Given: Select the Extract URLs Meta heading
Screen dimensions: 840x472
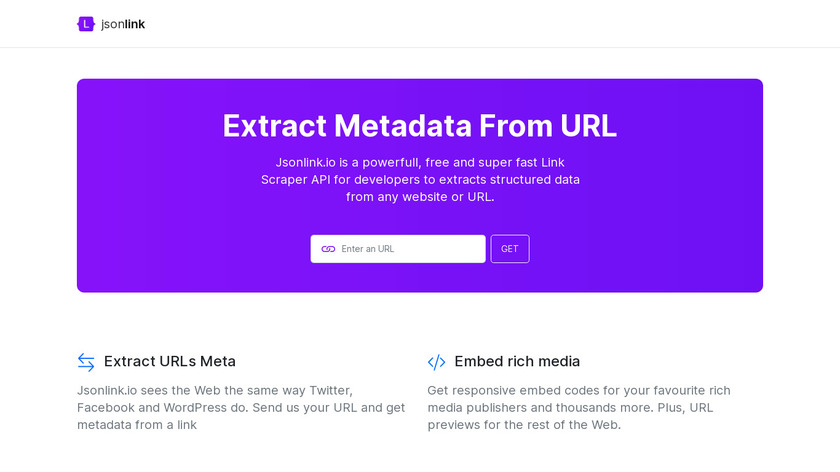Looking at the screenshot, I should pos(170,361).
